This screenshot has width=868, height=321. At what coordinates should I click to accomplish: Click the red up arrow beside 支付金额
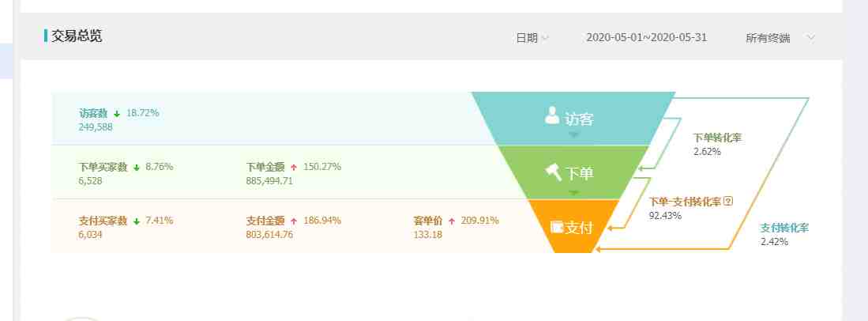click(294, 221)
